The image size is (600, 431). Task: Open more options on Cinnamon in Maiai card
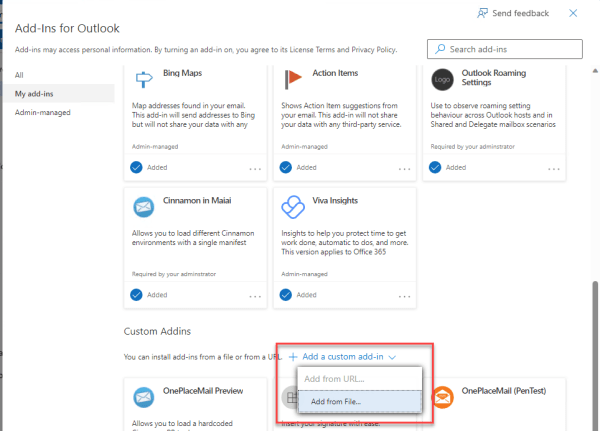coord(255,296)
